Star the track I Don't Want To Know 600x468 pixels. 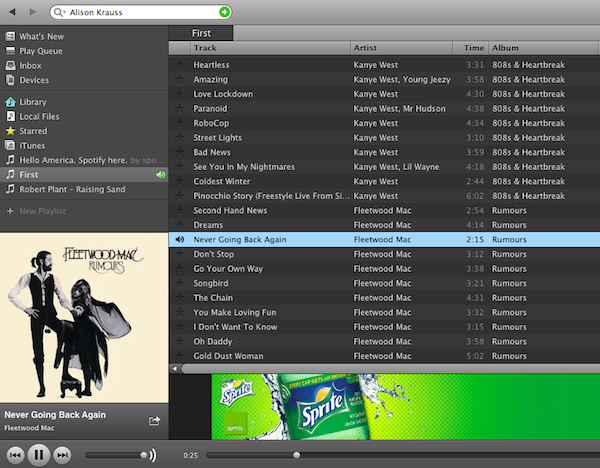click(179, 327)
